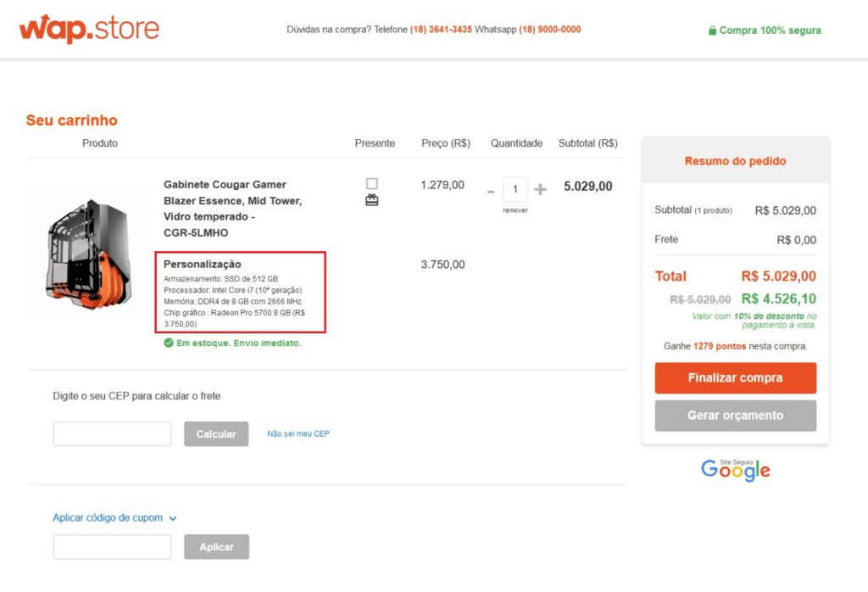Open the Não sei meu CEP link
The image size is (868, 592).
point(298,433)
